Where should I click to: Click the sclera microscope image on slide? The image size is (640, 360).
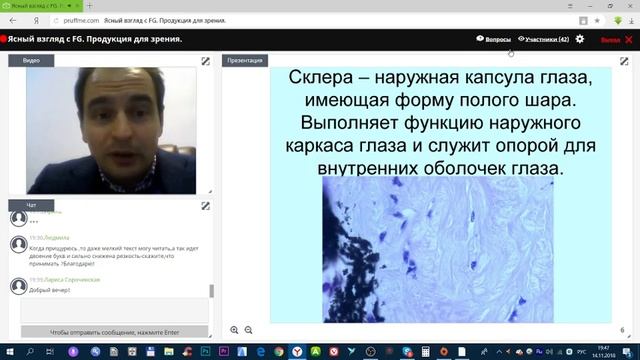coord(438,249)
